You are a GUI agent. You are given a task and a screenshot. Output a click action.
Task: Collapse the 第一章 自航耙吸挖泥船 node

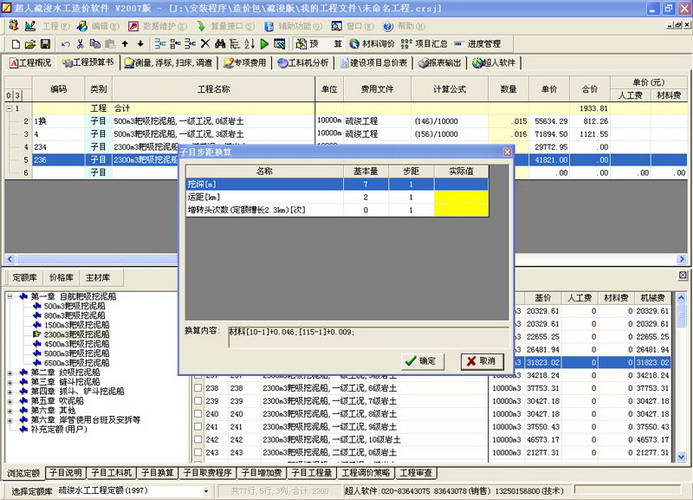[10, 296]
